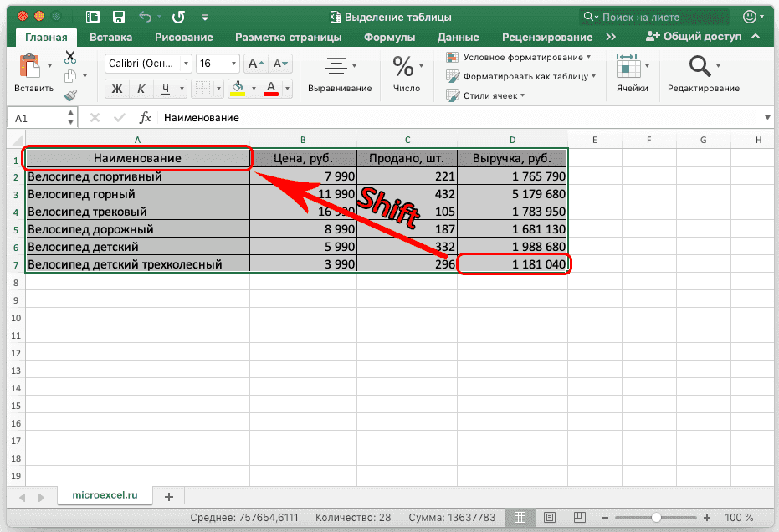The height and width of the screenshot is (532, 779).
Task: Click the Format Painter brush icon
Action: [70, 95]
